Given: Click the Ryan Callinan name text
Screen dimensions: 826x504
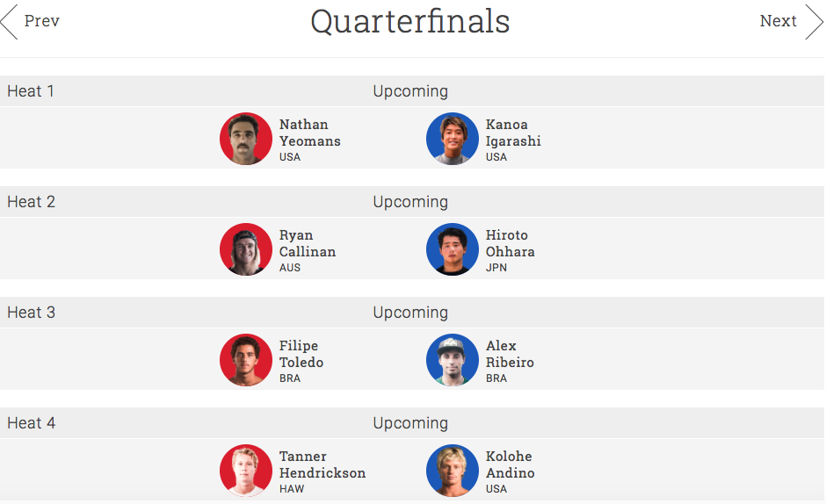Looking at the screenshot, I should pos(308,243).
